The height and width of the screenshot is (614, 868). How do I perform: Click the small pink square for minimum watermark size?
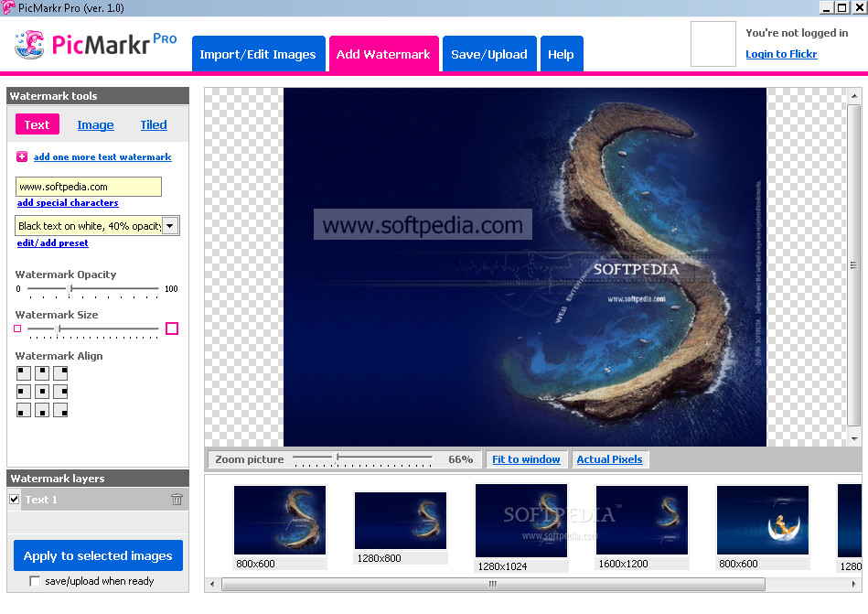tap(17, 329)
